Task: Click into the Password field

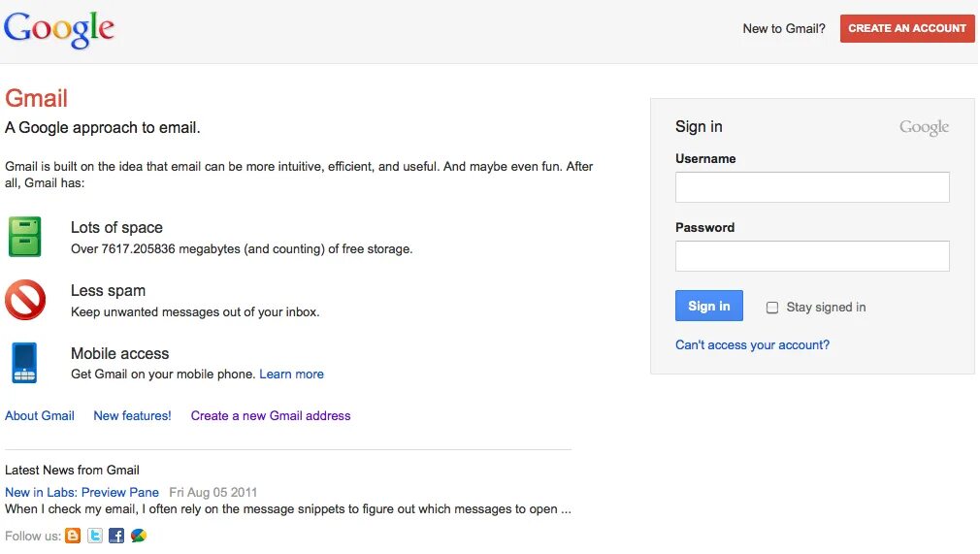Action: [812, 256]
